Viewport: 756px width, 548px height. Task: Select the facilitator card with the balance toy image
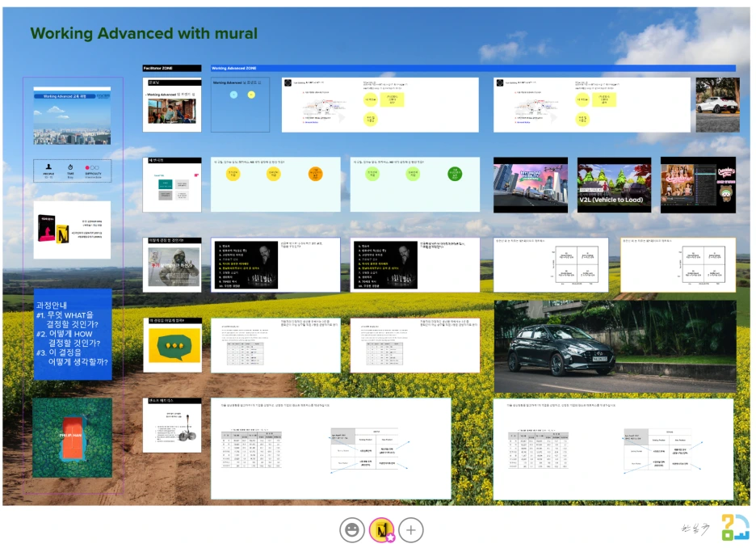[x=172, y=425]
